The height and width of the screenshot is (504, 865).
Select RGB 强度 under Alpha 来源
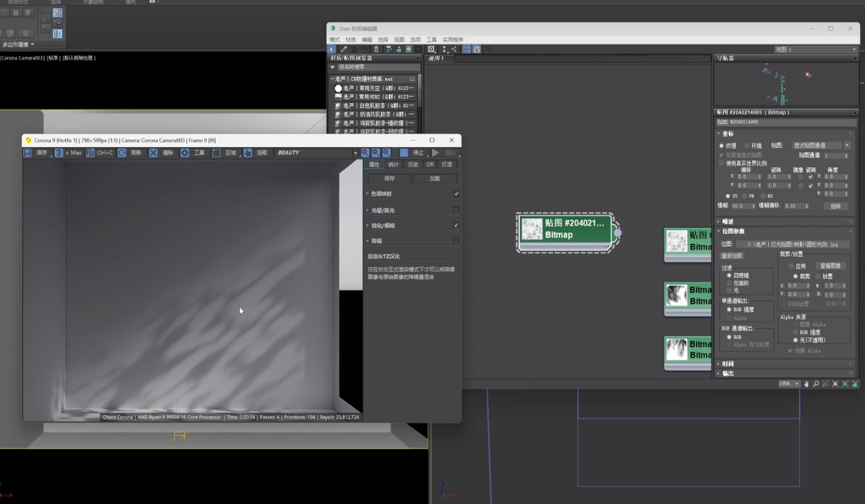[x=795, y=332]
